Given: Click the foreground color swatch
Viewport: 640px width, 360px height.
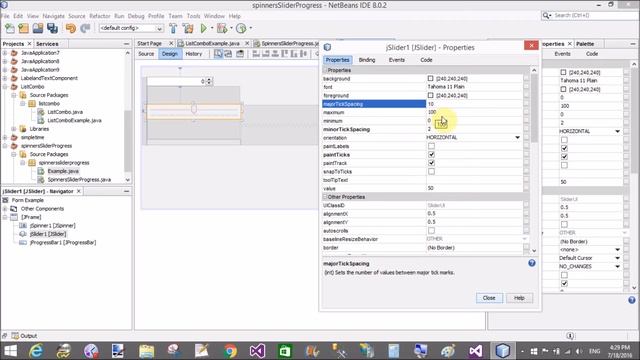Looking at the screenshot, I should [x=430, y=95].
